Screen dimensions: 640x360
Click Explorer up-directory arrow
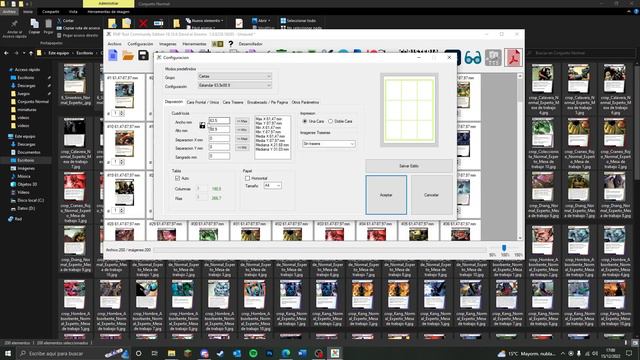coord(31,53)
